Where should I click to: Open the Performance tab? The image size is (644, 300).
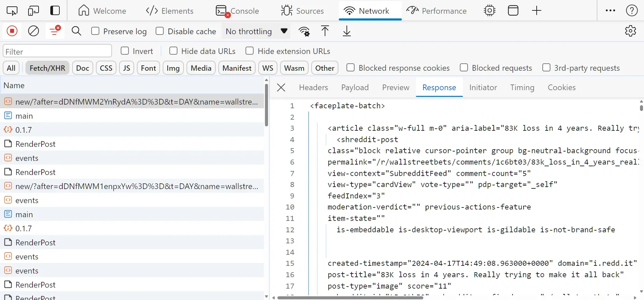click(436, 11)
